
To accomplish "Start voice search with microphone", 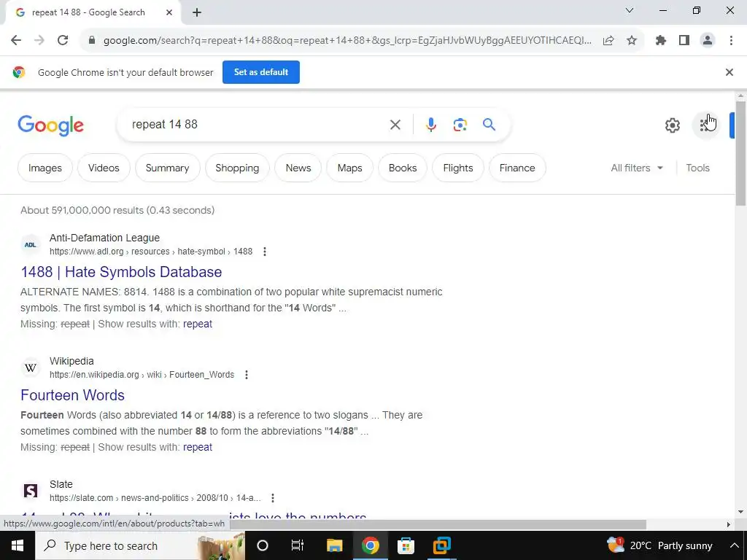I will tap(430, 125).
